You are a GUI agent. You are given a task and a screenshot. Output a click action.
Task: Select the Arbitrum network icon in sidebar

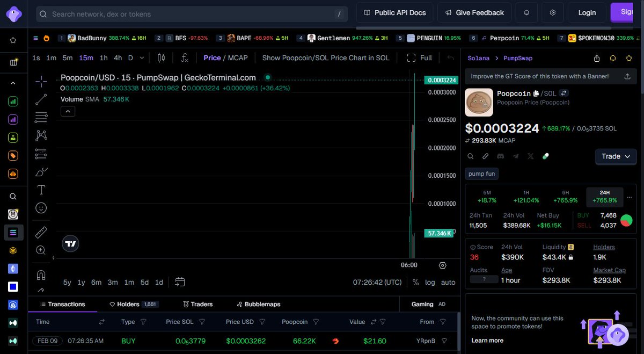13,305
